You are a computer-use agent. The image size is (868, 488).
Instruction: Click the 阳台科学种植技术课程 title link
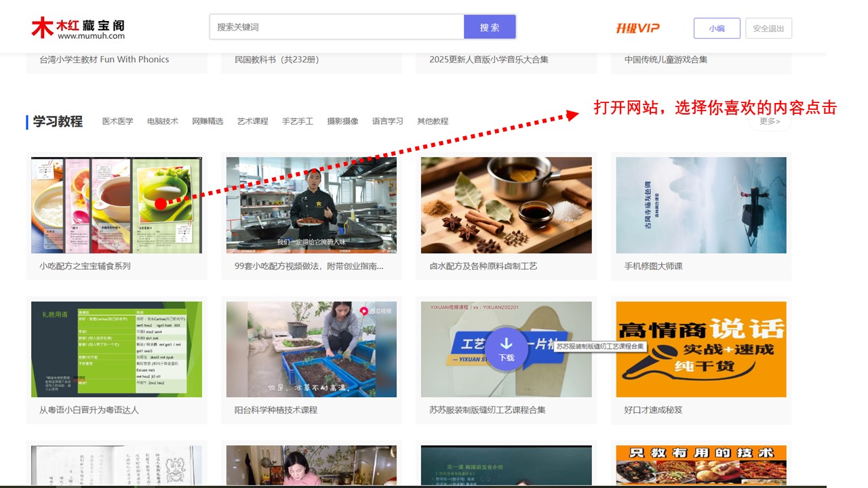click(276, 410)
